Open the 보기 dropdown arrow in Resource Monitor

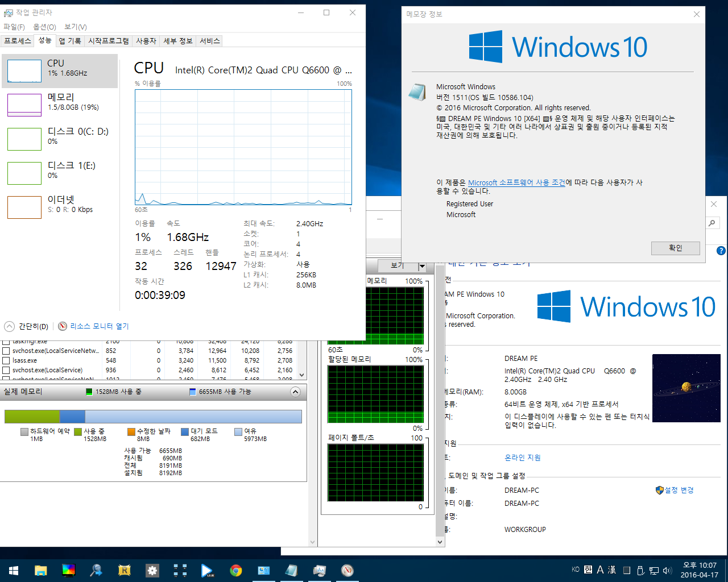422,266
